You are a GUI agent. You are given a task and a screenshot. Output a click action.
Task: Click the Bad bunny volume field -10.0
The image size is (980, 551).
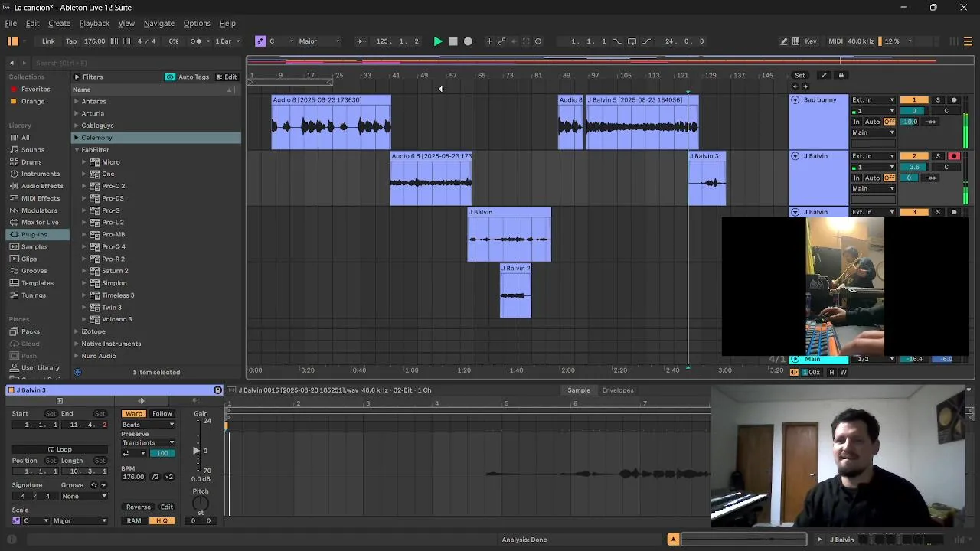[909, 122]
